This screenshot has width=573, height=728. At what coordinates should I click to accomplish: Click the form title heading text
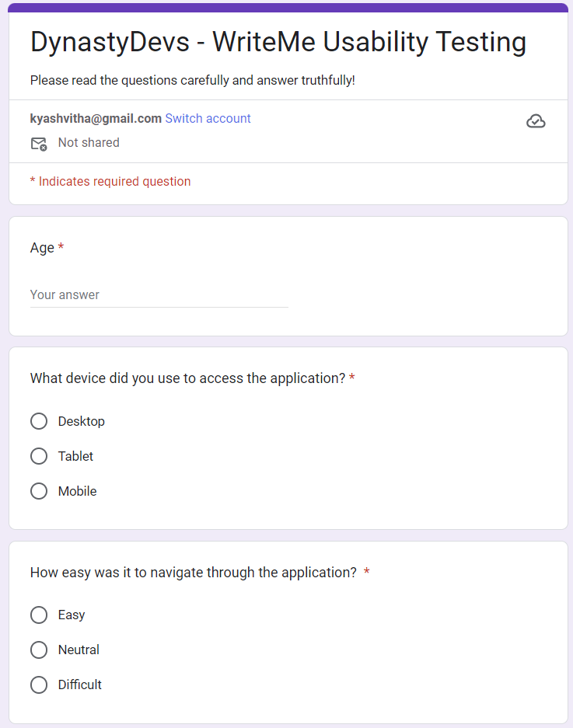[x=278, y=42]
